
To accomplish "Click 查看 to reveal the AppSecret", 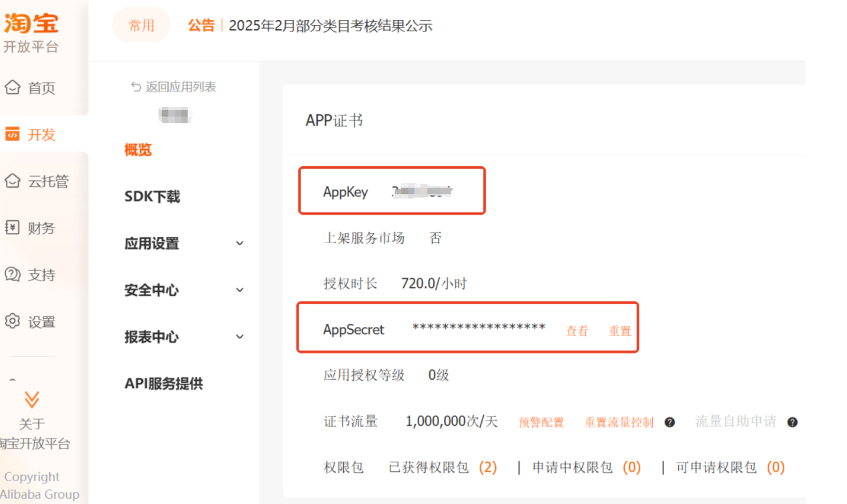I will (577, 331).
